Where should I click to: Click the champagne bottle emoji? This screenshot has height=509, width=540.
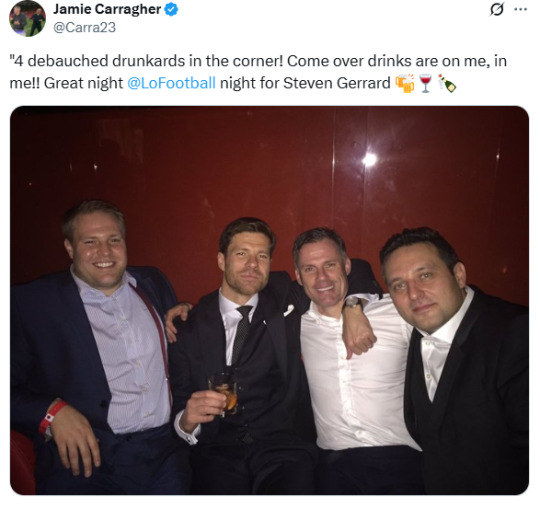pyautogui.click(x=447, y=84)
